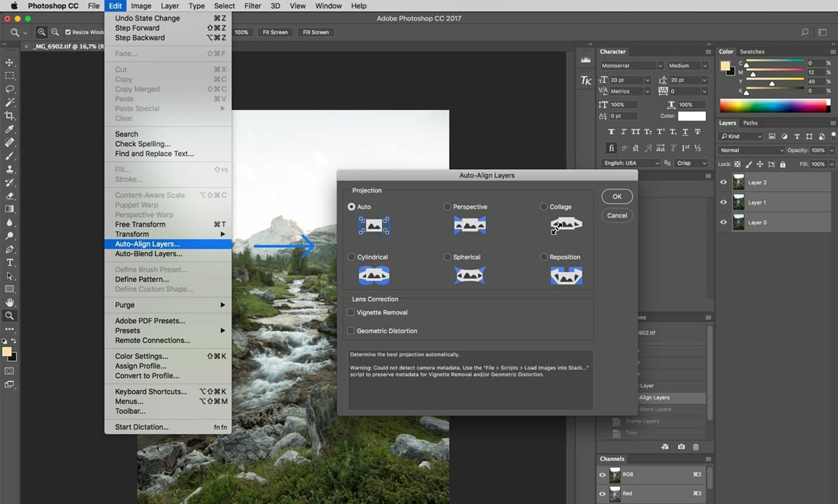Choose Auto-Blend Layers from Edit menu
The image size is (838, 504).
click(x=148, y=254)
